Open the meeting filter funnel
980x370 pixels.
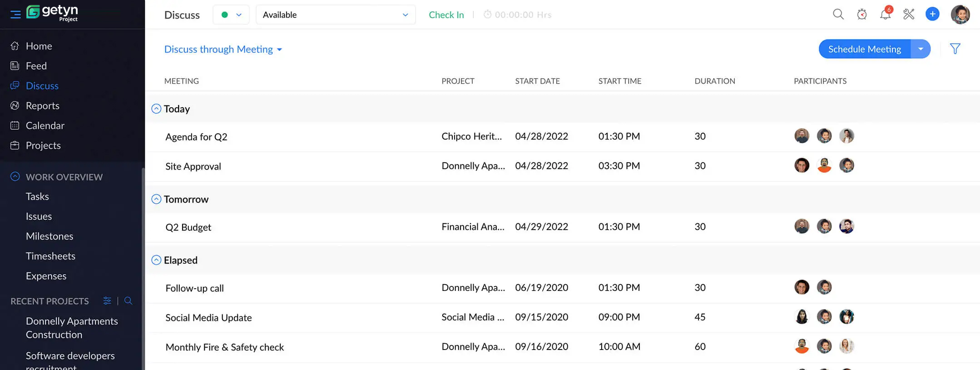coord(955,49)
